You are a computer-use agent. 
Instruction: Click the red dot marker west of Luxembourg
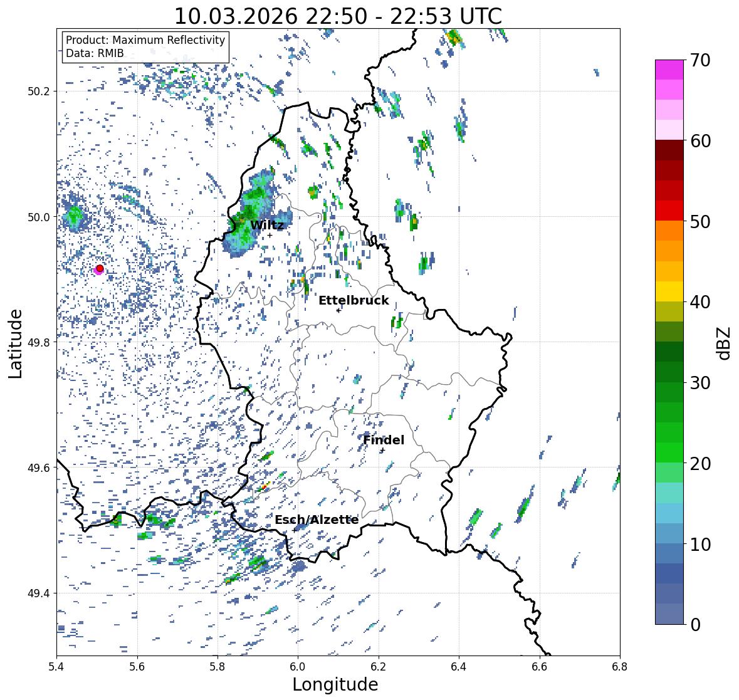tap(100, 268)
